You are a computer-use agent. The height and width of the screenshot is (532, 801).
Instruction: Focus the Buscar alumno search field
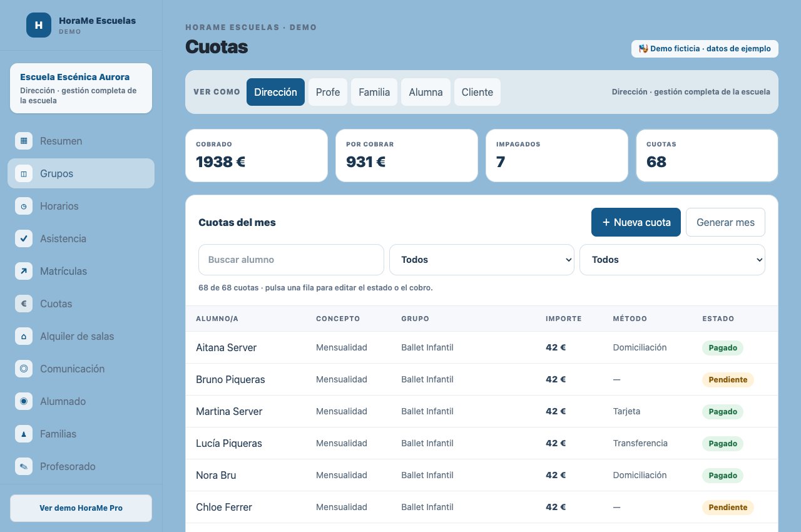(x=291, y=260)
